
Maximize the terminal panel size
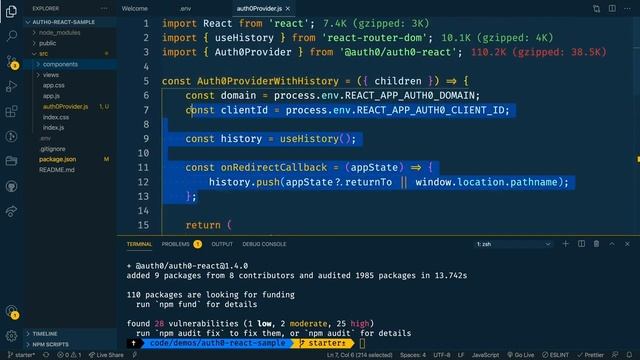[x=612, y=244]
